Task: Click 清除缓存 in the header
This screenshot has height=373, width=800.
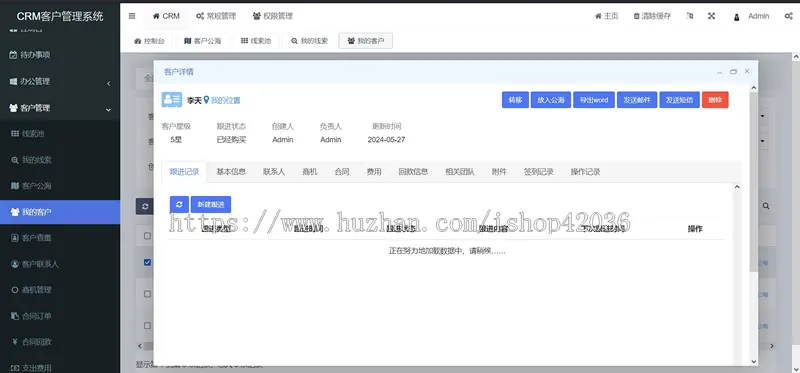Action: click(x=652, y=16)
